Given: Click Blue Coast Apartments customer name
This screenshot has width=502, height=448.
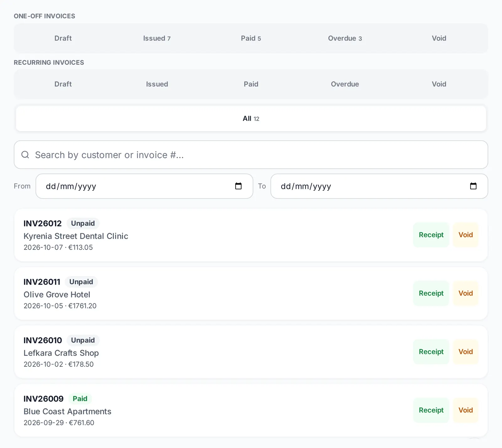Looking at the screenshot, I should click(67, 411).
